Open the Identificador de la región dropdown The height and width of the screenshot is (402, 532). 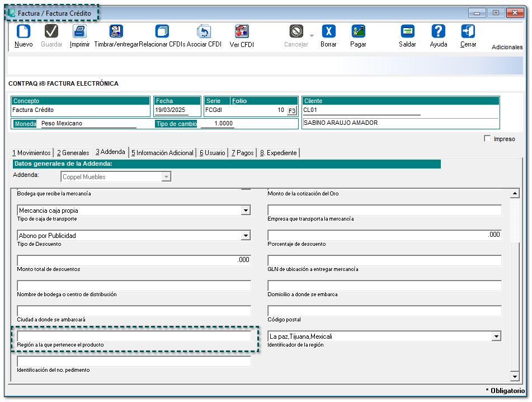496,336
